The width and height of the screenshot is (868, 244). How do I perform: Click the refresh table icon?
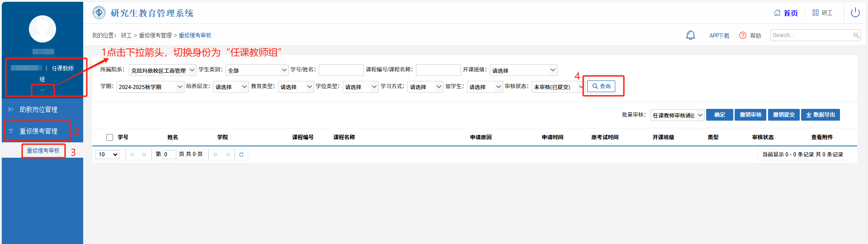(241, 155)
